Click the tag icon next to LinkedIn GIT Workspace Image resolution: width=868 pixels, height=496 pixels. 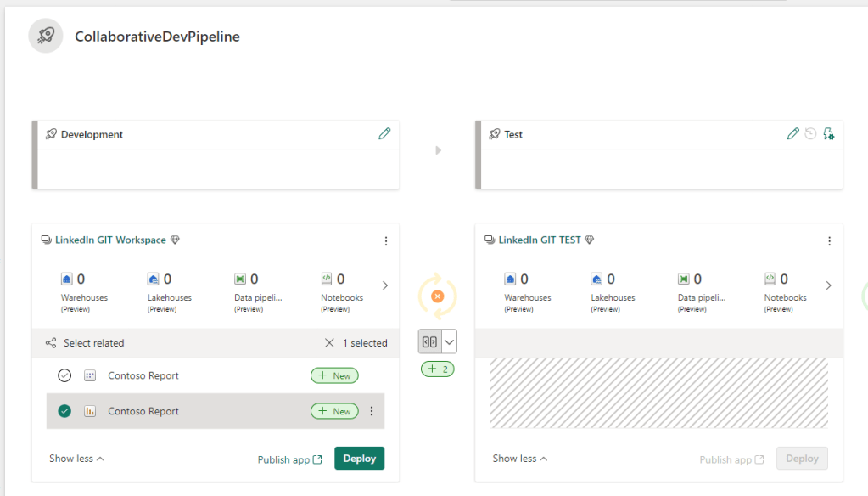[x=175, y=240]
